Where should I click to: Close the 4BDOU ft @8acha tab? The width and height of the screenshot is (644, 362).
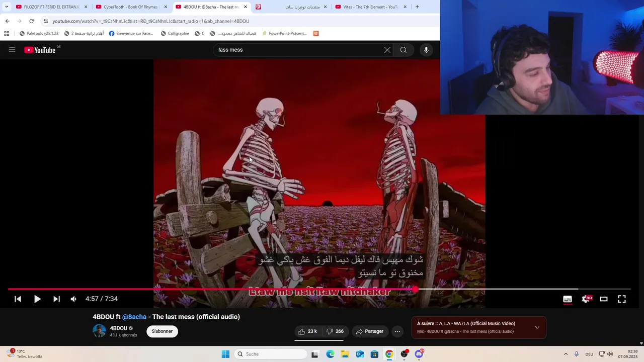(246, 7)
